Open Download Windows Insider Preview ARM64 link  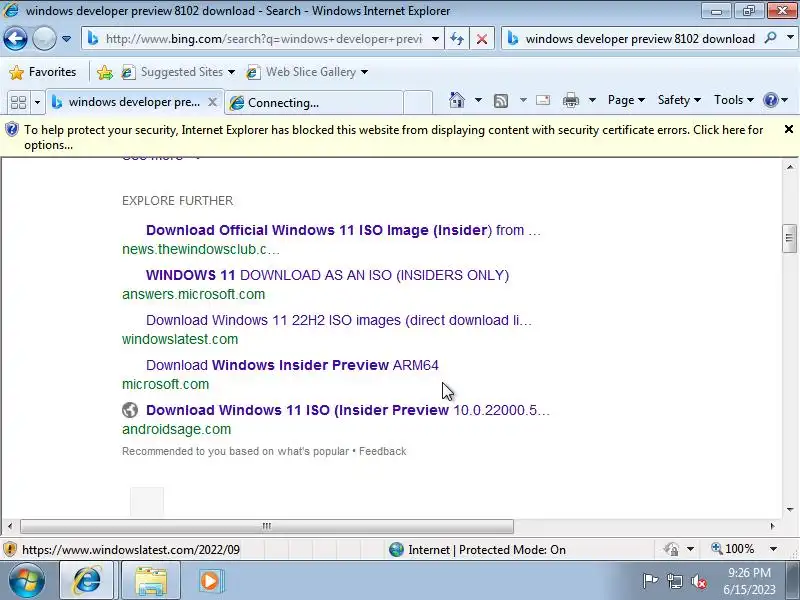point(292,365)
